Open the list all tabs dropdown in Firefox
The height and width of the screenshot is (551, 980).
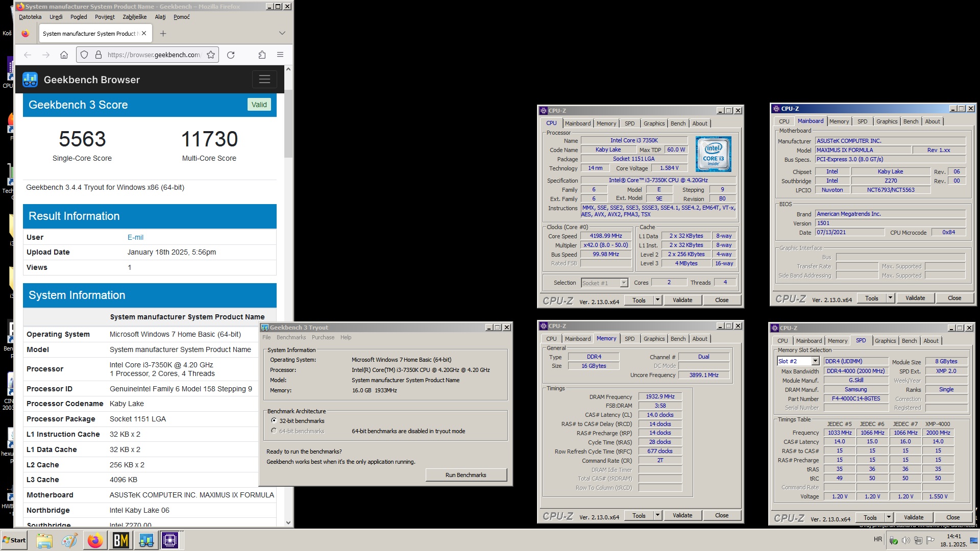click(x=282, y=33)
